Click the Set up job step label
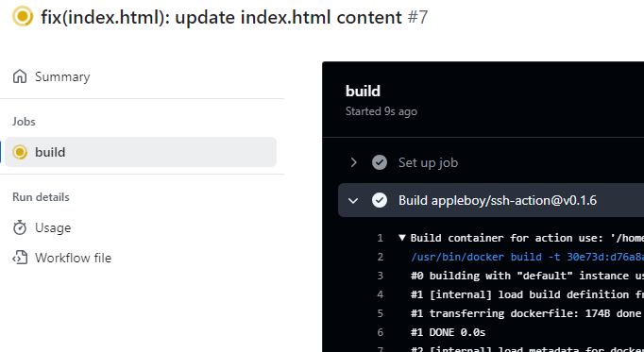Image resolution: width=644 pixels, height=352 pixels. point(428,162)
